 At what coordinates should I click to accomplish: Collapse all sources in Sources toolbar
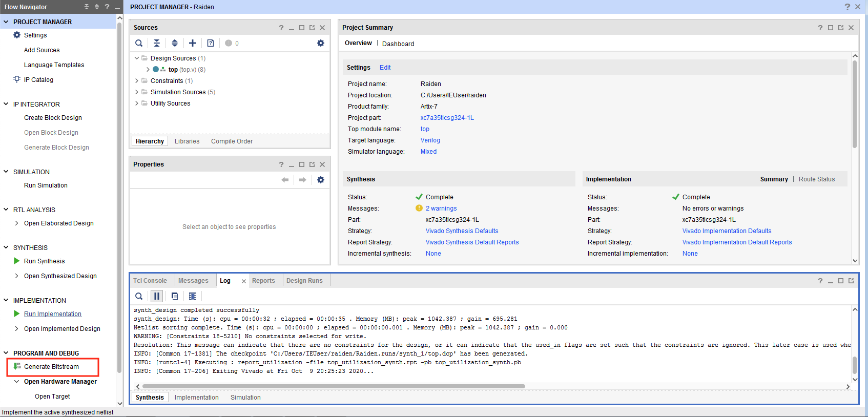click(x=157, y=43)
